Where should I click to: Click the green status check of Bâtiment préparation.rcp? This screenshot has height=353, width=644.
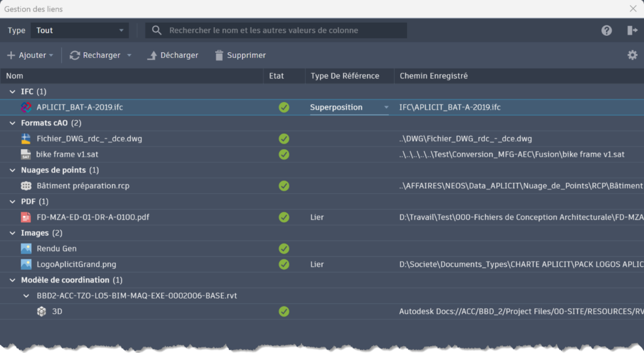pos(284,186)
